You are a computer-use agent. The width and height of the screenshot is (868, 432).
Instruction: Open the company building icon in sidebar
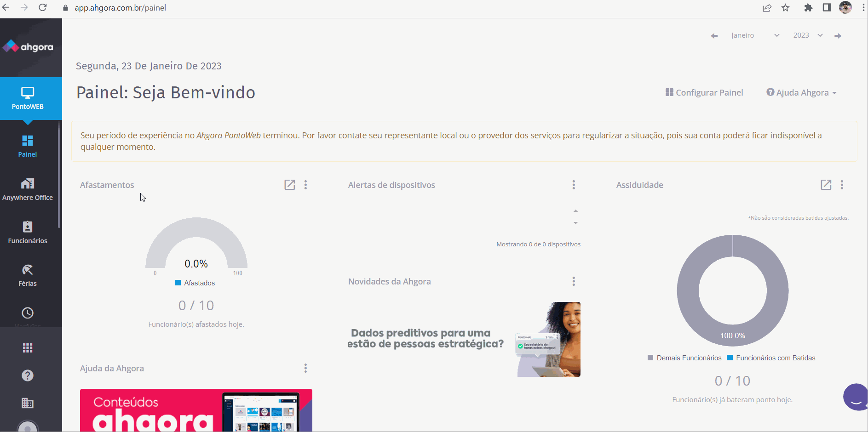point(27,403)
